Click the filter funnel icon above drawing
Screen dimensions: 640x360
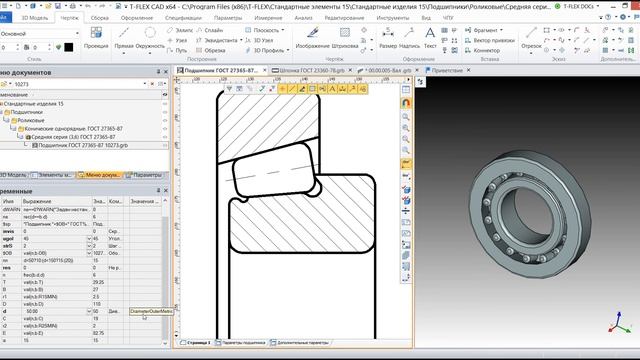(x=229, y=89)
